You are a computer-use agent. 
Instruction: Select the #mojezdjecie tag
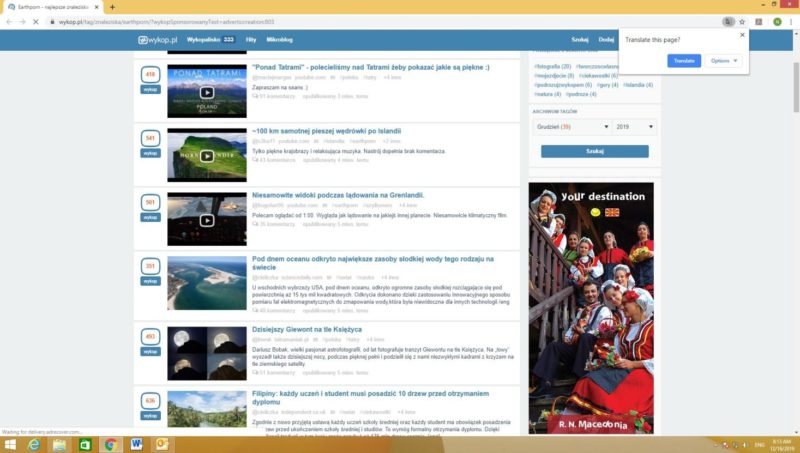coord(554,76)
